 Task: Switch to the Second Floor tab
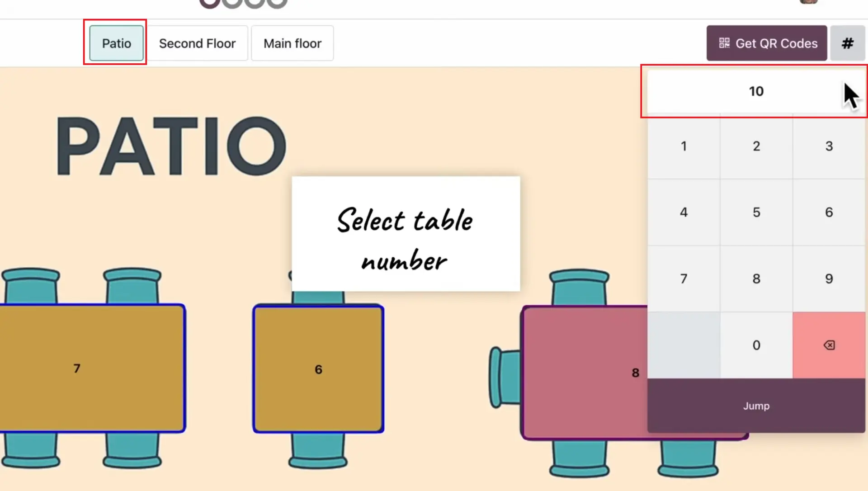[x=197, y=43]
